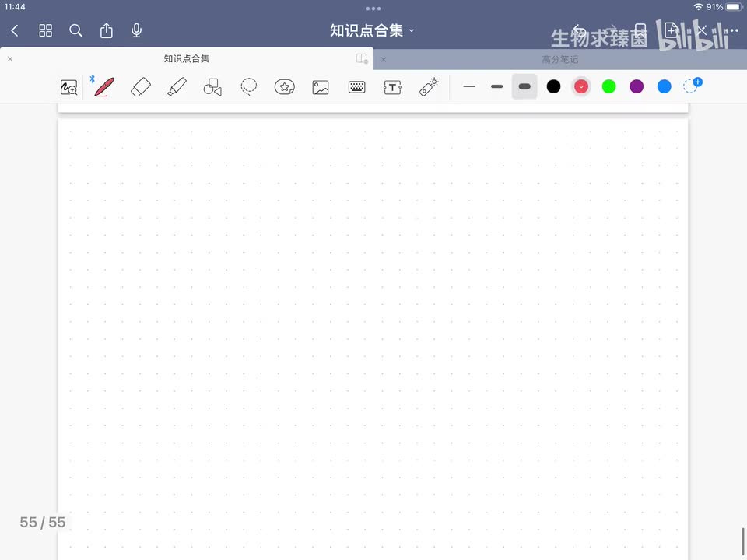Select the red Pen tool
This screenshot has height=560, width=747.
point(103,86)
